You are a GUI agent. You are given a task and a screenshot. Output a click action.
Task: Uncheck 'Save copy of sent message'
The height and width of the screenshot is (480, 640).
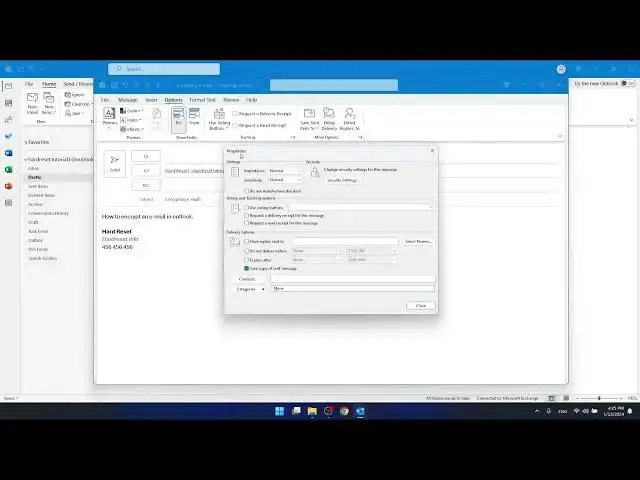pos(246,269)
